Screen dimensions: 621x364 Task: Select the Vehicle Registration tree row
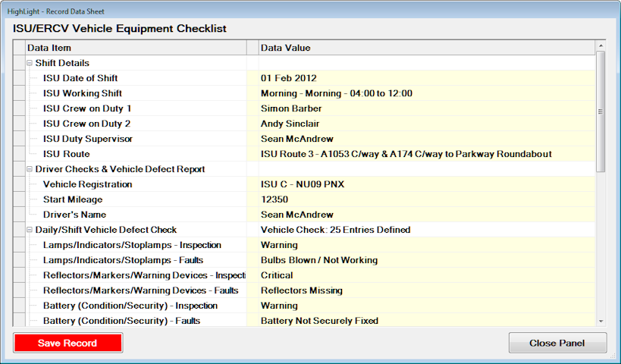pyautogui.click(x=87, y=184)
